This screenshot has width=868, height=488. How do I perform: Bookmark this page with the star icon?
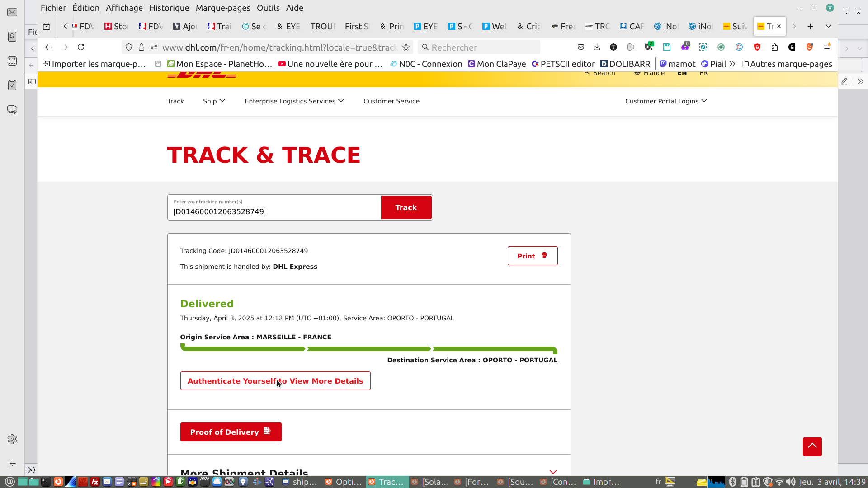point(406,47)
